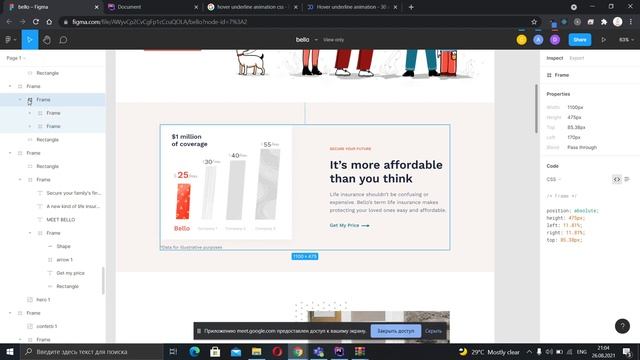Open the Page 1 dropdown
Screen dimensions: 640x360
16,58
